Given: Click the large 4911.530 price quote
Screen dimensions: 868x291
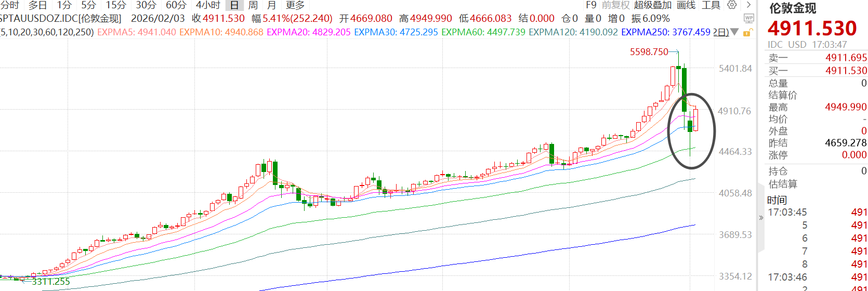Looking at the screenshot, I should 812,28.
